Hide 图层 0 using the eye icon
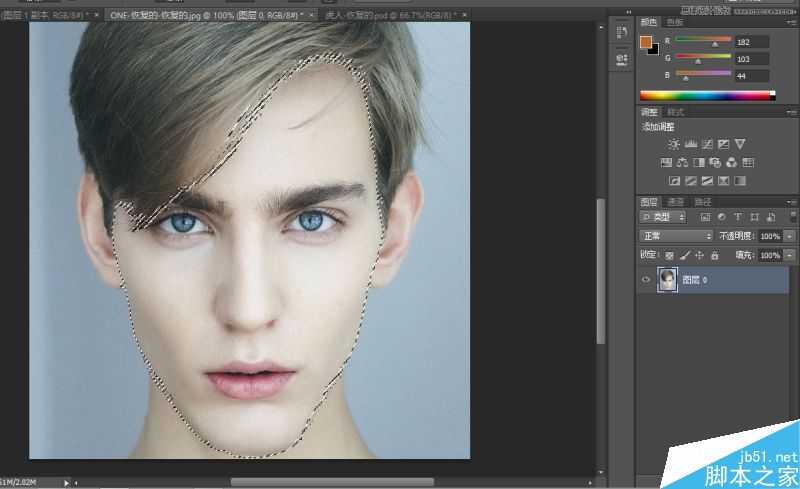This screenshot has height=489, width=800. 646,281
